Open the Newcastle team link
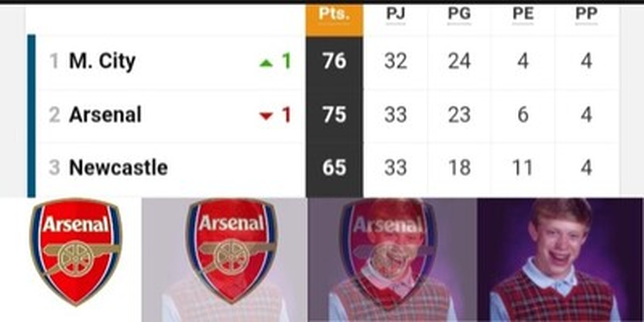644x322 pixels. coord(118,167)
